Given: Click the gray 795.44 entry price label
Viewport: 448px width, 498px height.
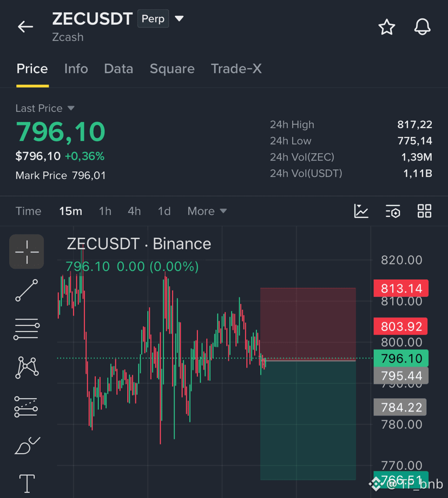Looking at the screenshot, I should (x=401, y=376).
